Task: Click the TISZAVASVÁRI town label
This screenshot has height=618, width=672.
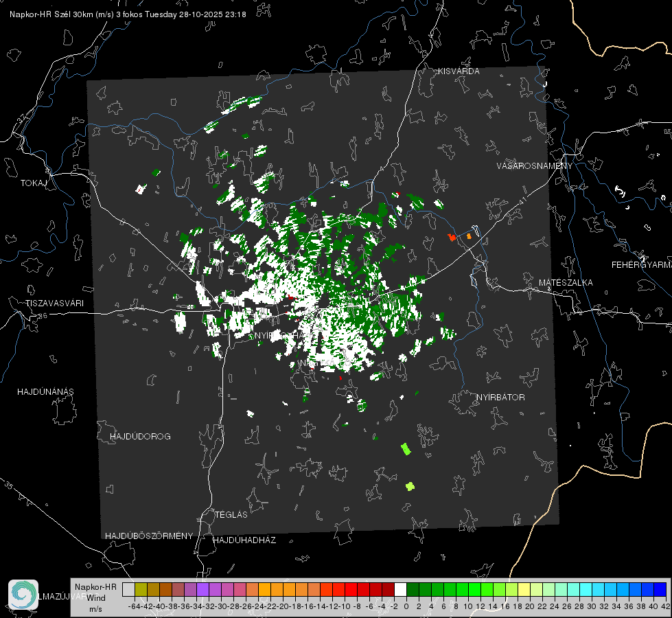Action: [x=54, y=304]
